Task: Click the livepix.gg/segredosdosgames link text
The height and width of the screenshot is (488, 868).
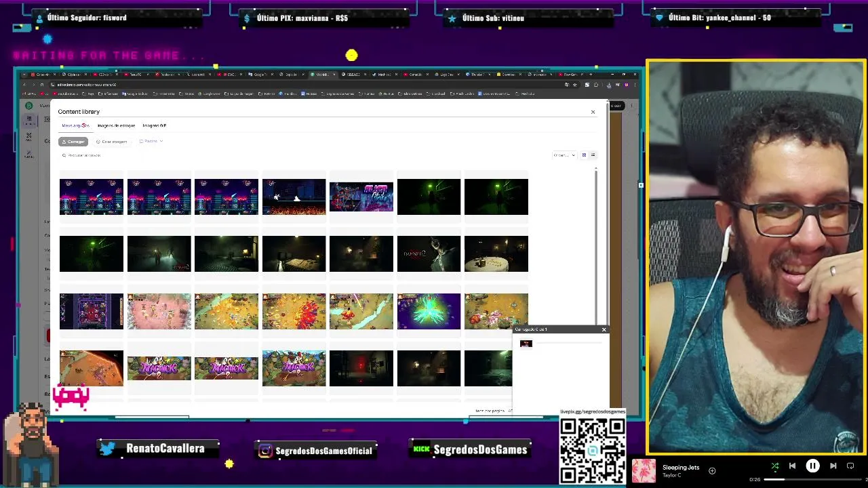Action: click(593, 411)
